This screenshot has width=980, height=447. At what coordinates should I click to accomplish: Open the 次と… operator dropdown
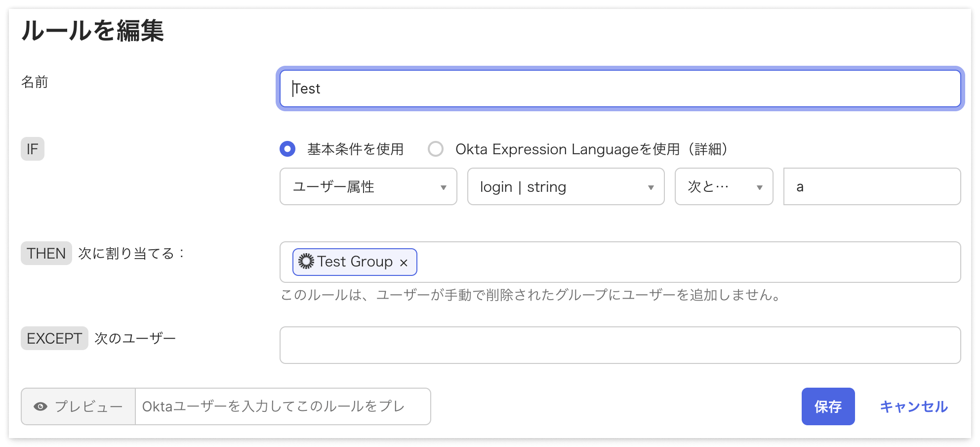724,186
